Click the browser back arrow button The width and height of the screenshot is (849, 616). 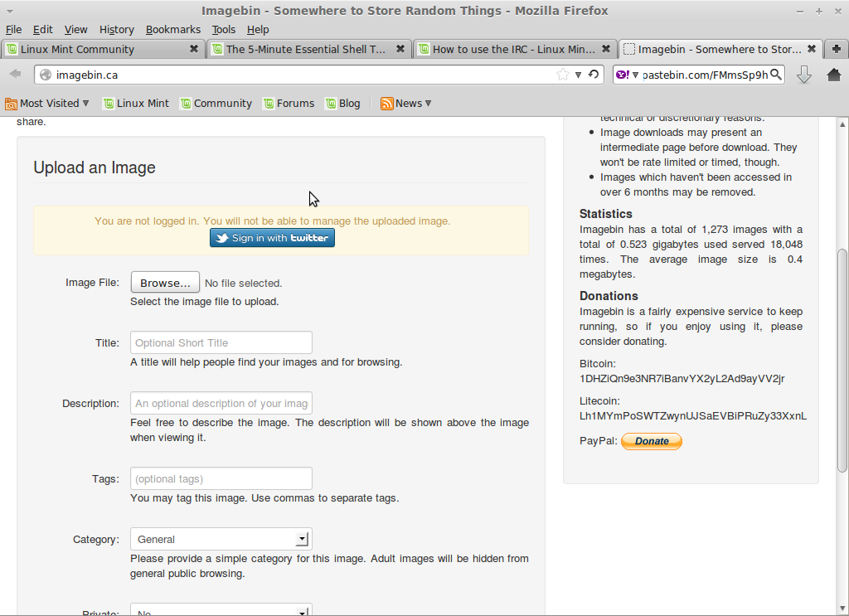[15, 74]
